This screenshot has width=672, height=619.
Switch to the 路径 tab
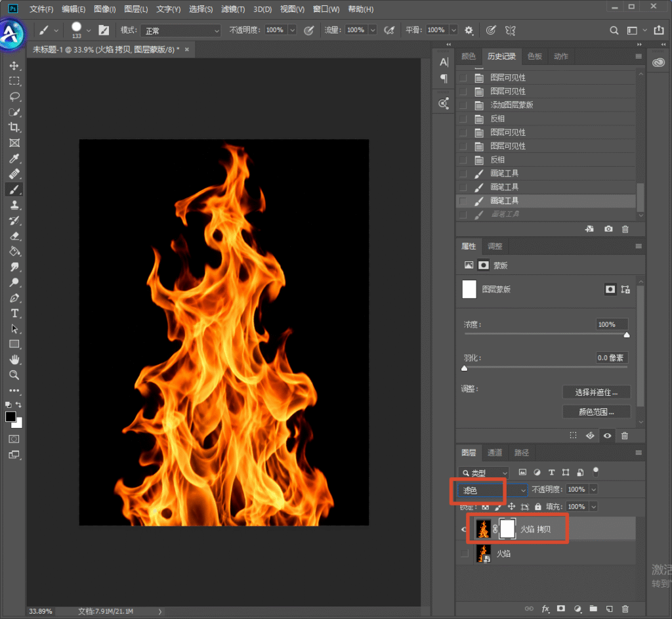tap(522, 453)
